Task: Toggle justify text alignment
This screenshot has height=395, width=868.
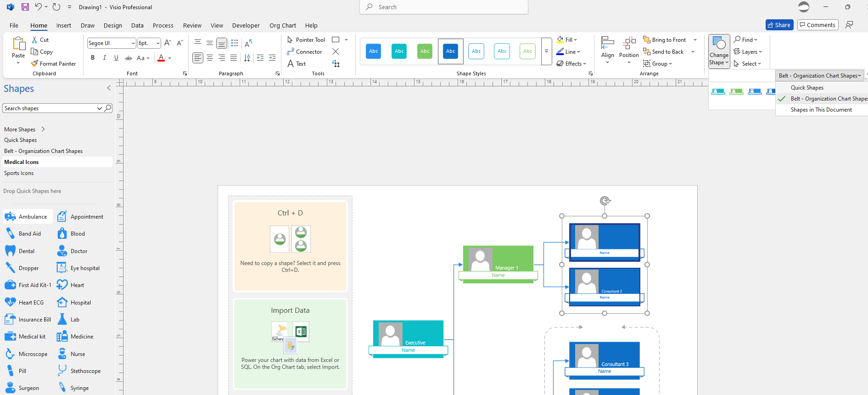Action: pos(234,57)
